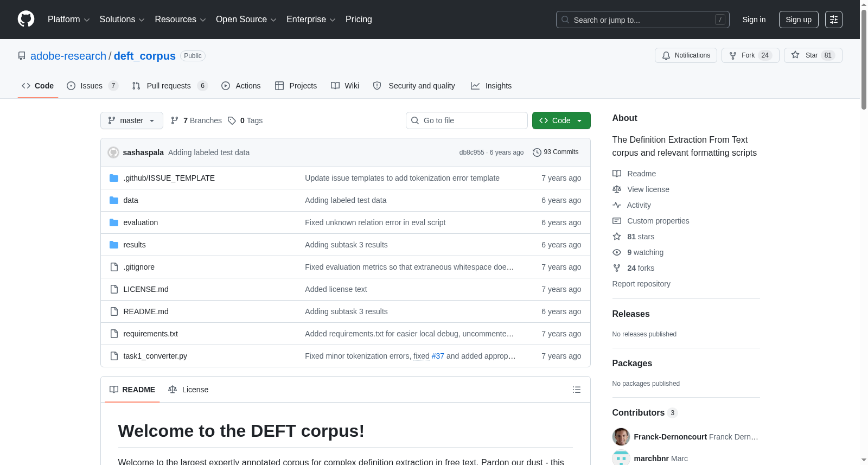Switch to the Pull requests tab
The height and width of the screenshot is (465, 868).
[170, 86]
